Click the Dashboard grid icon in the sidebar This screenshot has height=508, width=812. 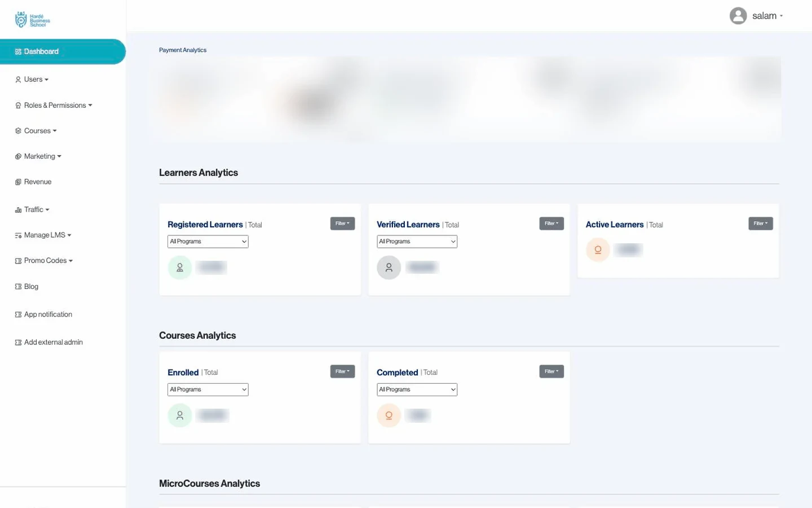click(x=18, y=52)
